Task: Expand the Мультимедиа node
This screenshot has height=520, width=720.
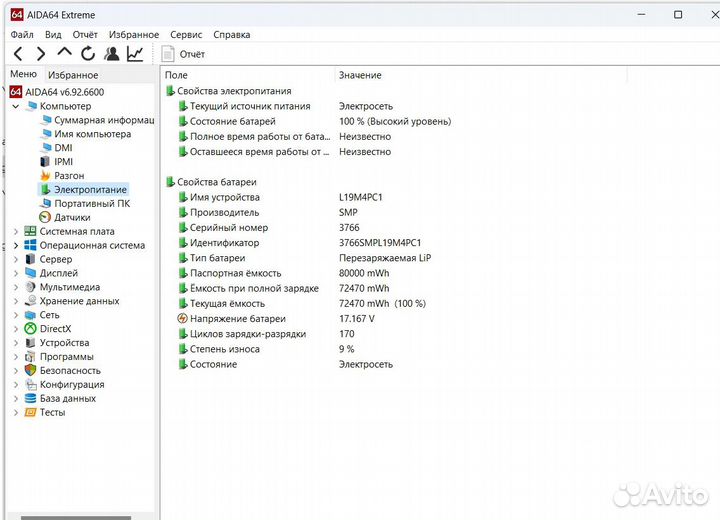Action: pos(16,287)
